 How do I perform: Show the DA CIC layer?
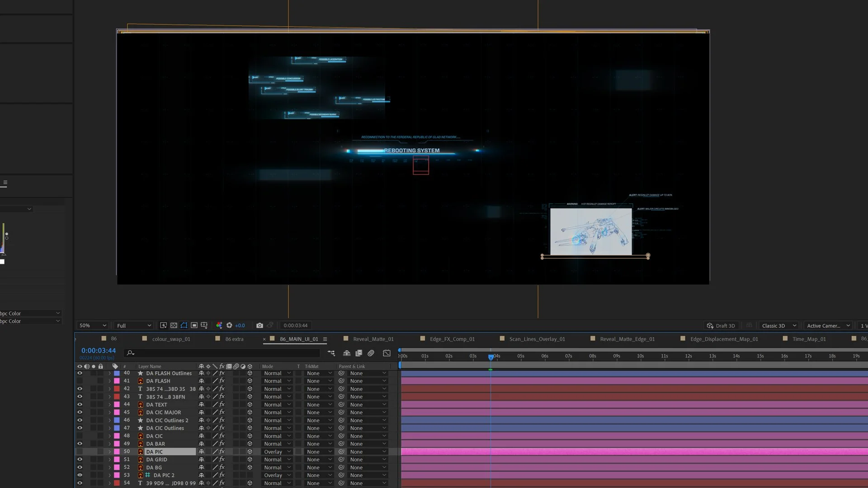80,436
